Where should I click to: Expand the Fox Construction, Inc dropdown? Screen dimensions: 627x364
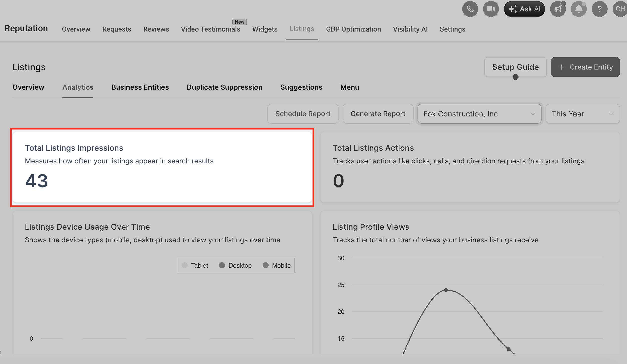pyautogui.click(x=479, y=114)
